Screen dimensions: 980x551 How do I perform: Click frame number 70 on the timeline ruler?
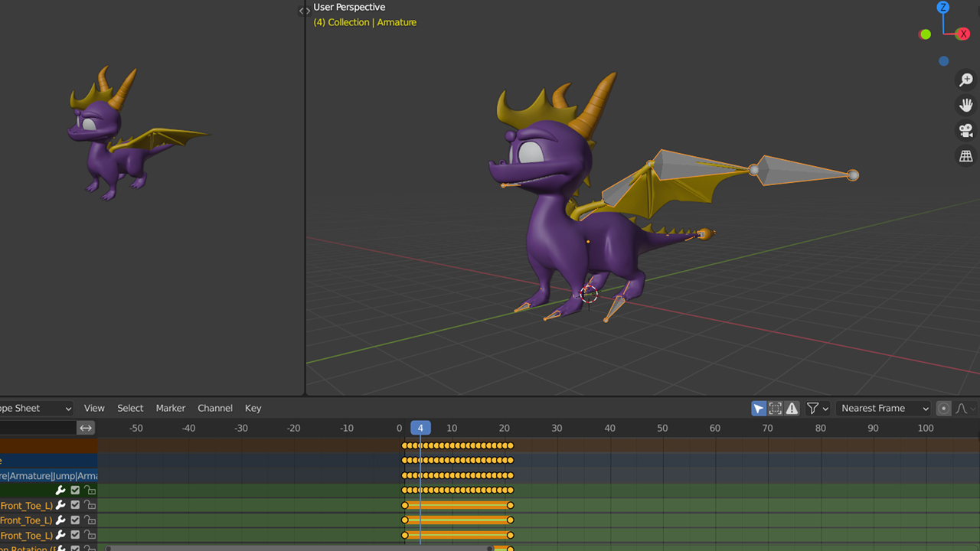[x=767, y=428]
